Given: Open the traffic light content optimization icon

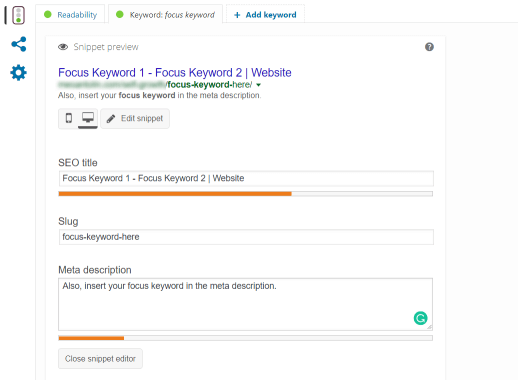Looking at the screenshot, I should click(18, 15).
